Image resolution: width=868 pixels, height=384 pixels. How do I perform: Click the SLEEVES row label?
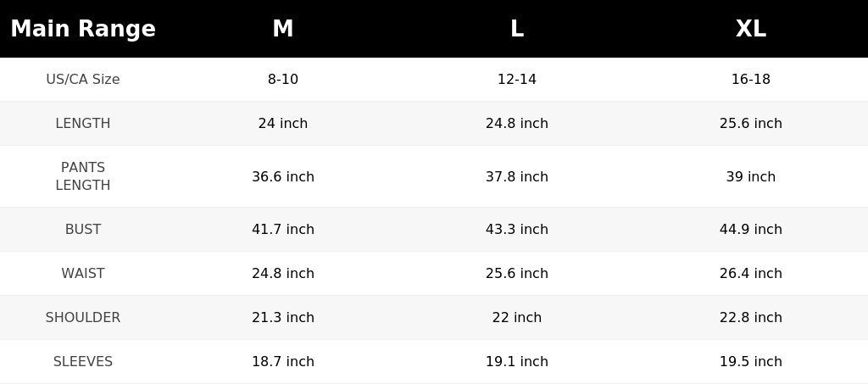pos(83,361)
